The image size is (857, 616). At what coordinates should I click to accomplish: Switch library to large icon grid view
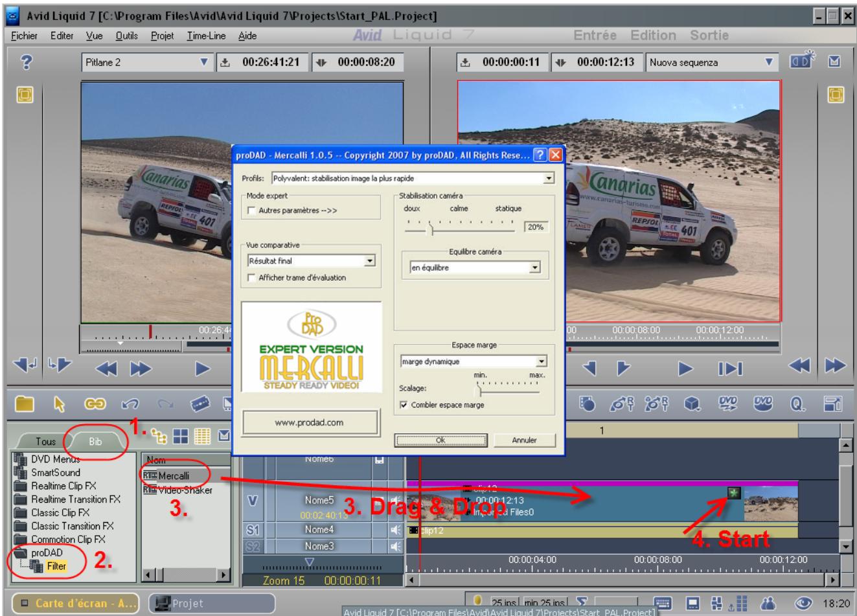(180, 436)
